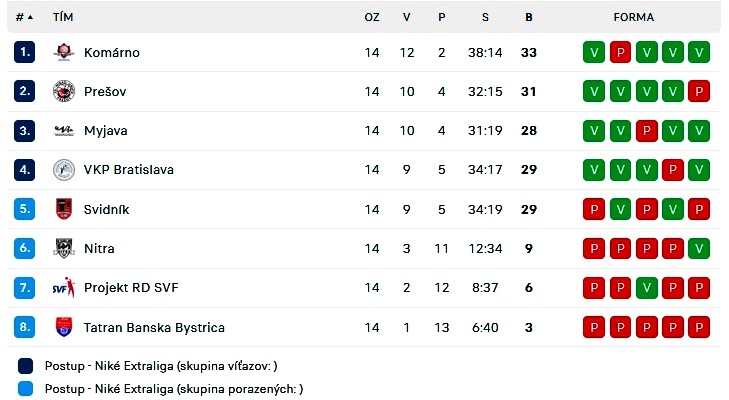
Task: Click Projekt RD SVF's green V form badge
Action: pos(646,287)
